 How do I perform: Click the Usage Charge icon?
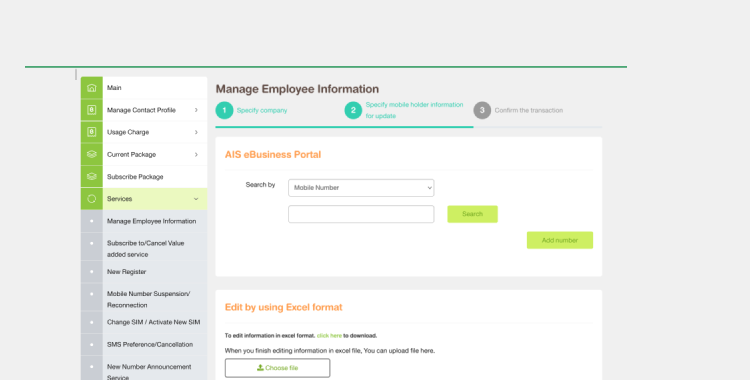point(92,132)
